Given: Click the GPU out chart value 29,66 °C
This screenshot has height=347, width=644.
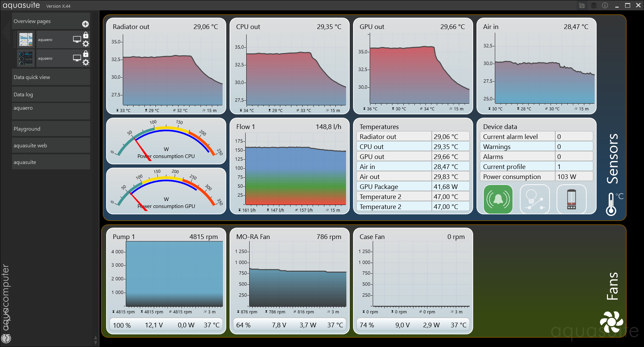Looking at the screenshot, I should (x=452, y=27).
